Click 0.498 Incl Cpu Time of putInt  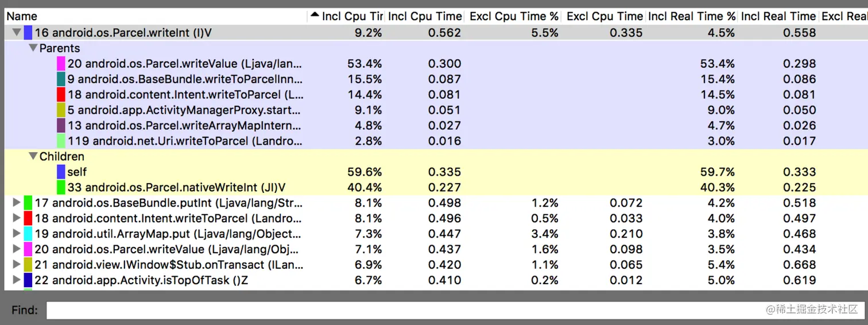pos(444,203)
